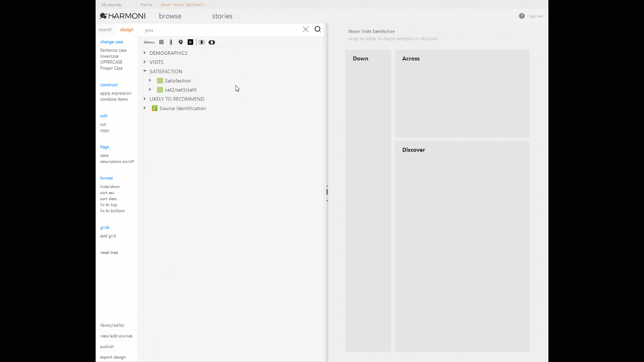Open view/add sources
Viewport: 644px width, 362px height.
[116, 336]
